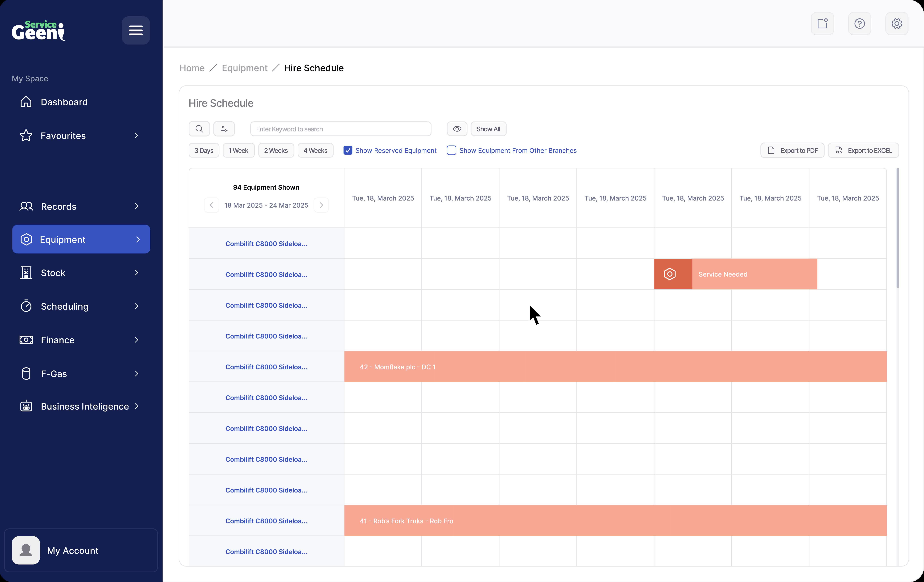924x582 pixels.
Task: Open booking 41 - Rob's Fork Truks
Action: 615,521
